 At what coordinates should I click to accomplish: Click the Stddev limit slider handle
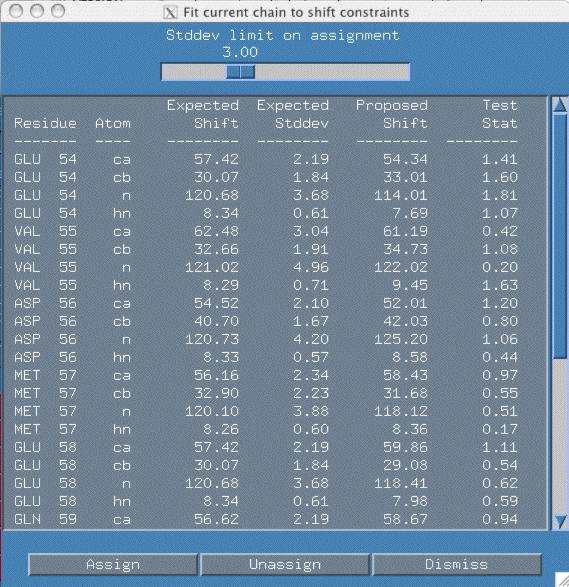[241, 72]
